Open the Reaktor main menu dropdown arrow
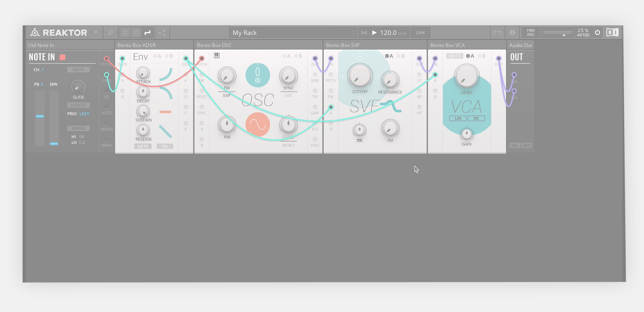This screenshot has width=644, height=312. coord(96,33)
